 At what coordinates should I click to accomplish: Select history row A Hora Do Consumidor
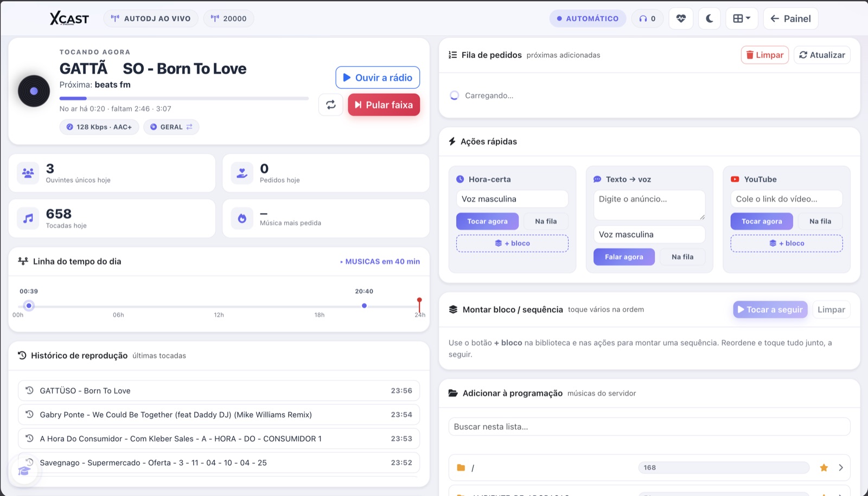pyautogui.click(x=219, y=439)
